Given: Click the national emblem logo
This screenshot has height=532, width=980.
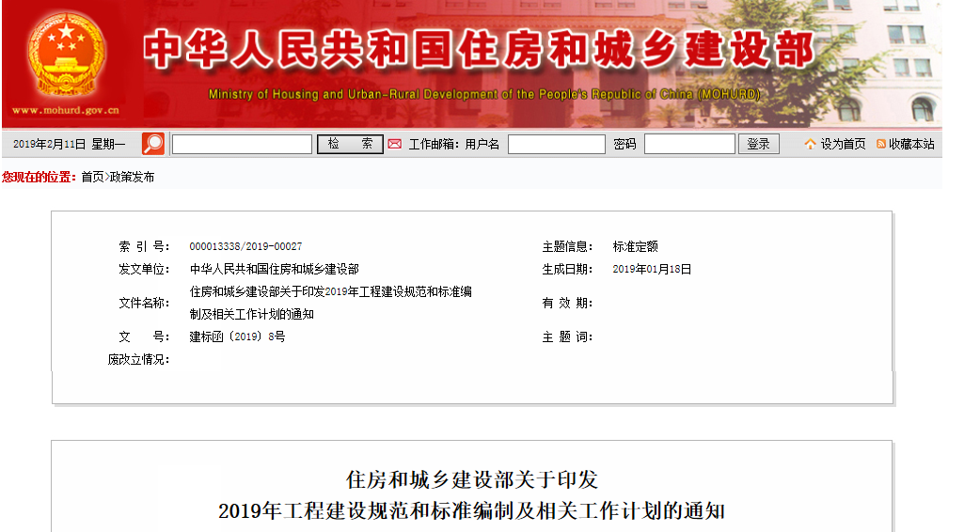Looking at the screenshot, I should click(66, 55).
